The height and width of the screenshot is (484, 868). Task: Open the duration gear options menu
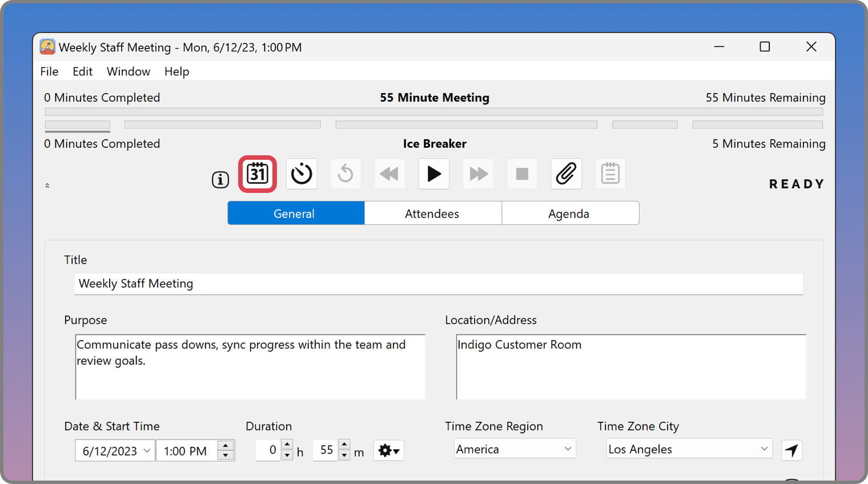(389, 451)
